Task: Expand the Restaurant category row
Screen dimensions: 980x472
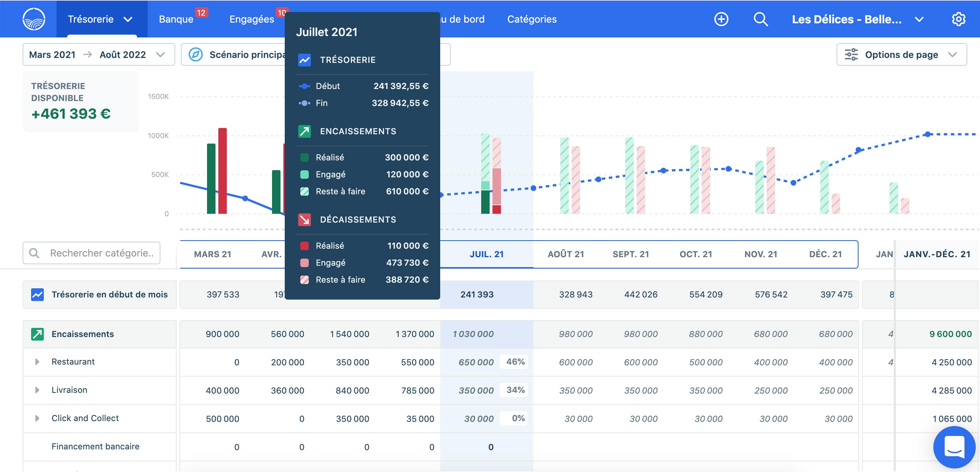Action: point(37,362)
